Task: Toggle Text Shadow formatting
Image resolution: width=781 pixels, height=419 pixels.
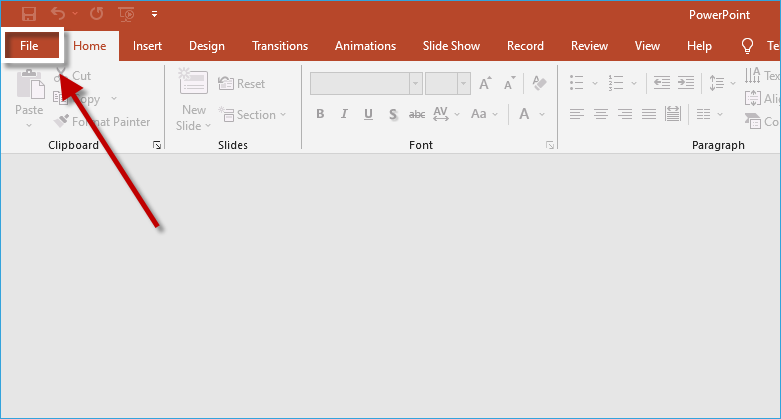Action: pyautogui.click(x=393, y=115)
